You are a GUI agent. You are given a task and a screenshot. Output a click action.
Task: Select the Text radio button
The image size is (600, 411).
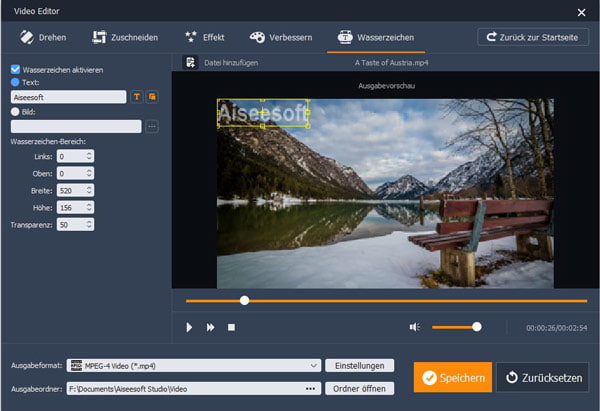(15, 83)
